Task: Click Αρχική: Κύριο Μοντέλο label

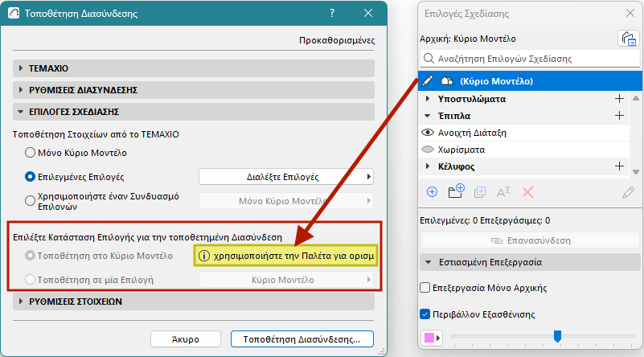Action: [x=468, y=39]
